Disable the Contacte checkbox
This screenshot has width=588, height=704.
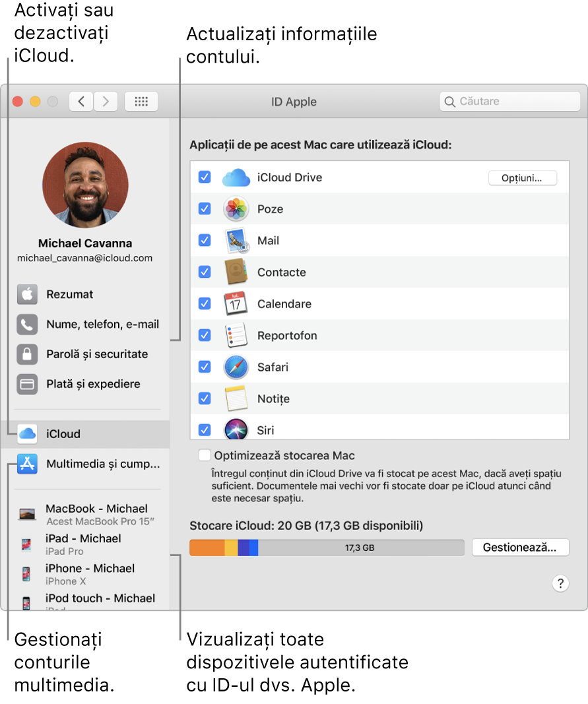tap(205, 272)
